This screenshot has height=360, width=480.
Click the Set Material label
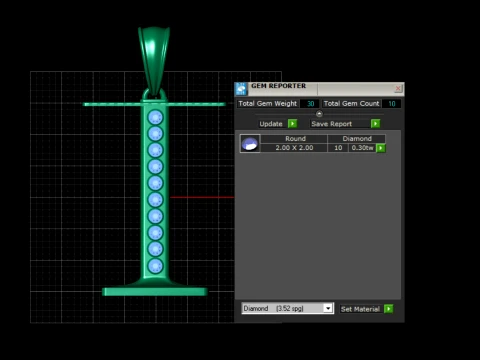click(360, 309)
